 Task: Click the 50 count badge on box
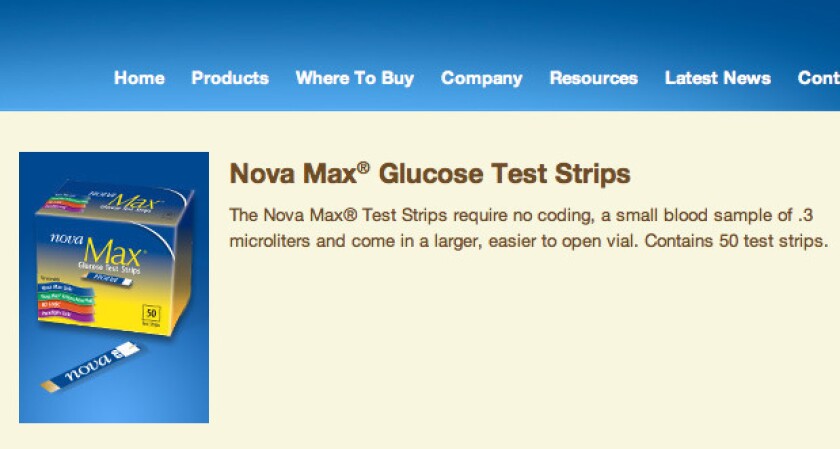pos(152,316)
